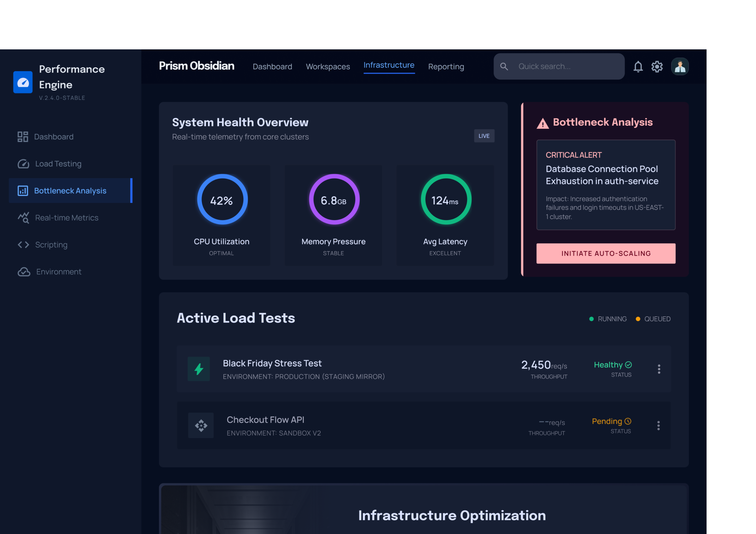The image size is (756, 534).
Task: Open Black Friday Stress Test options menu
Action: tap(659, 369)
